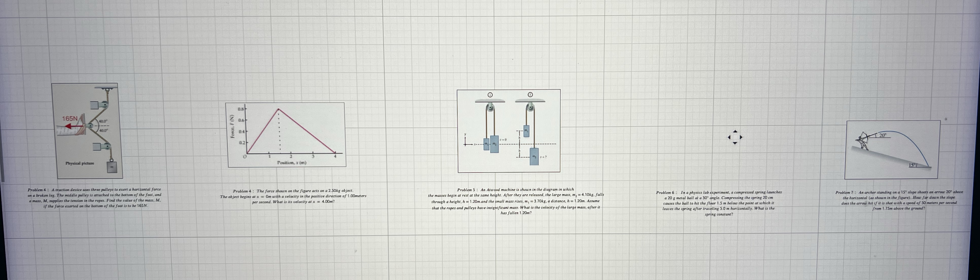980x280 pixels.
Task: Click the Problem 5 Atwood machine text
Action: (516, 201)
